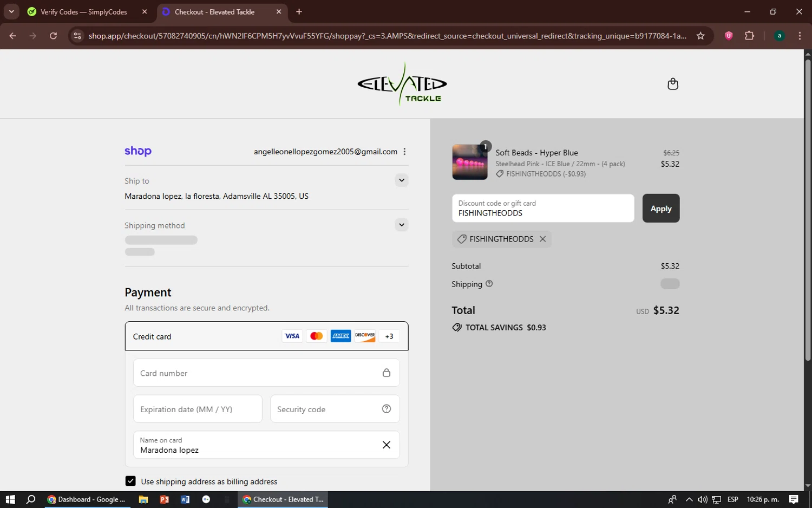Open a new browser tab
This screenshot has width=812, height=508.
pyautogui.click(x=299, y=12)
